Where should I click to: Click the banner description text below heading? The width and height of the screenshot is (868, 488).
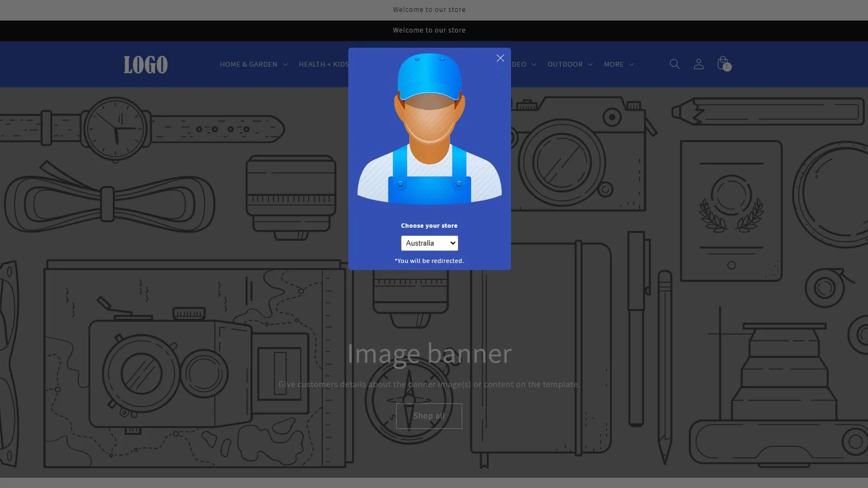point(429,384)
